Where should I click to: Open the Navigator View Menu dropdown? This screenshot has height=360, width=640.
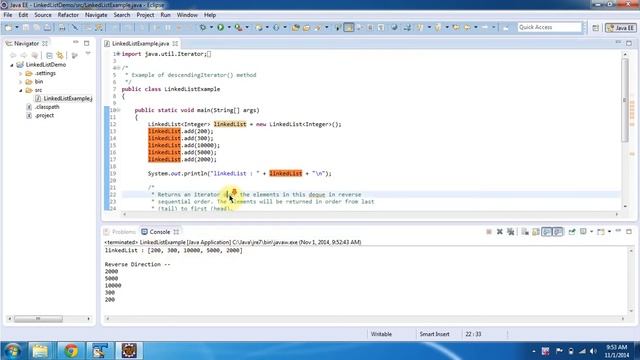(88, 54)
